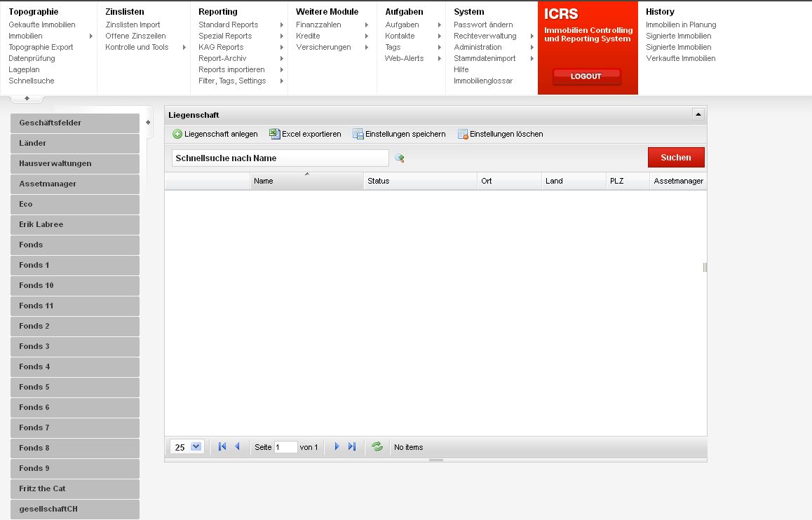
Task: Open advanced search magnifier icon beside the search field
Action: tap(400, 158)
